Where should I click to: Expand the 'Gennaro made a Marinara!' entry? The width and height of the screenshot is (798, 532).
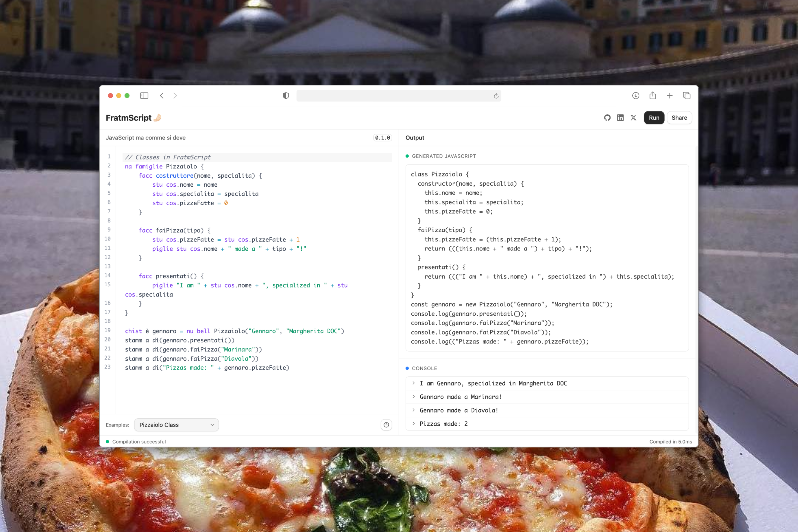(x=414, y=397)
